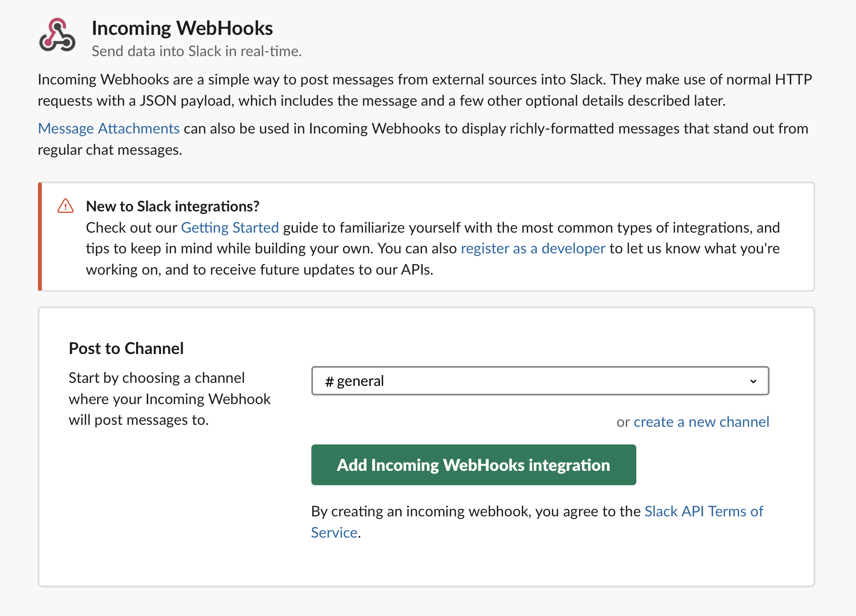Open the Getting Started guide link
This screenshot has width=856, height=616.
[230, 228]
